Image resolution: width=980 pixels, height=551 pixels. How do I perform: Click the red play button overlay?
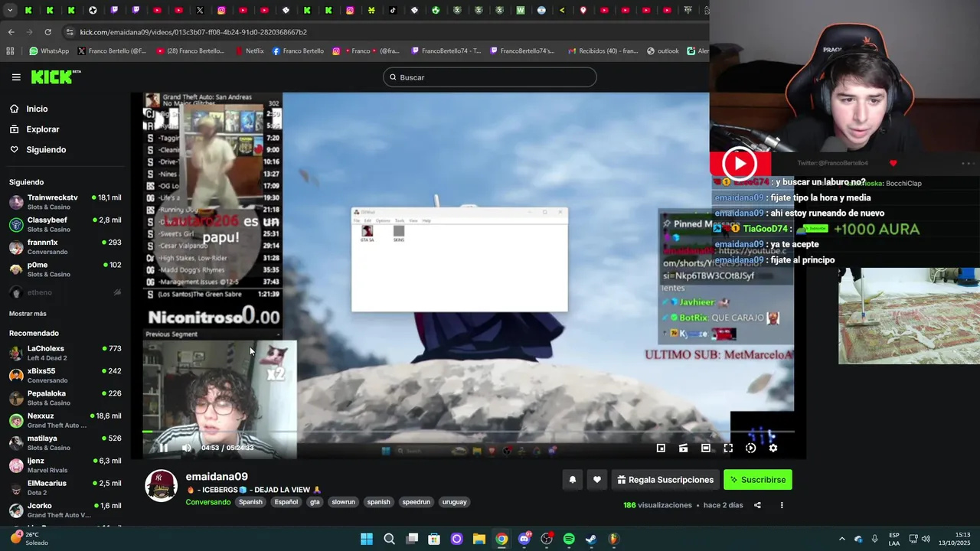pos(740,164)
